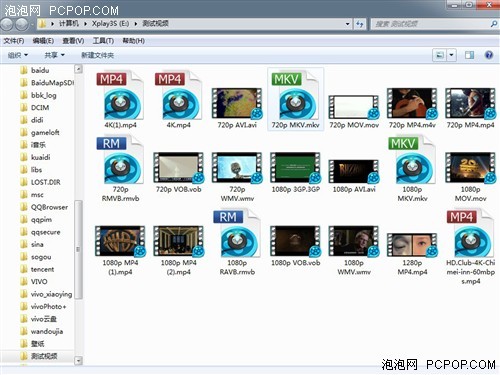Select the 1080p MKV.mkv file icon

click(x=412, y=160)
